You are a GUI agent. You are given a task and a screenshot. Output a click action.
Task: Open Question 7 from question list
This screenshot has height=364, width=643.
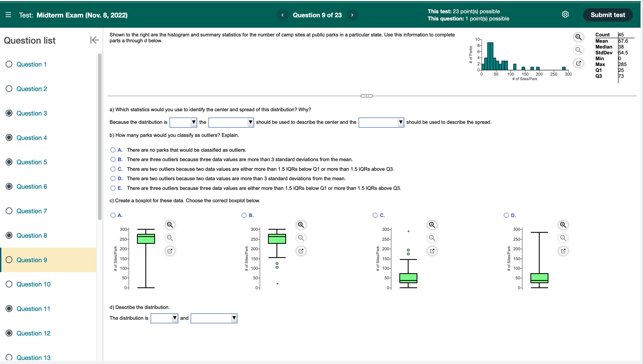pyautogui.click(x=31, y=211)
